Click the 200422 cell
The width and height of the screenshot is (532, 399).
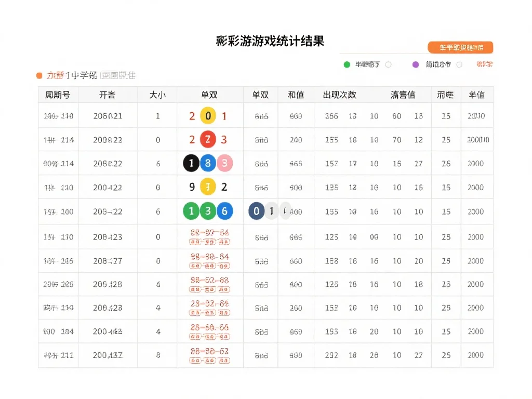pyautogui.click(x=108, y=187)
